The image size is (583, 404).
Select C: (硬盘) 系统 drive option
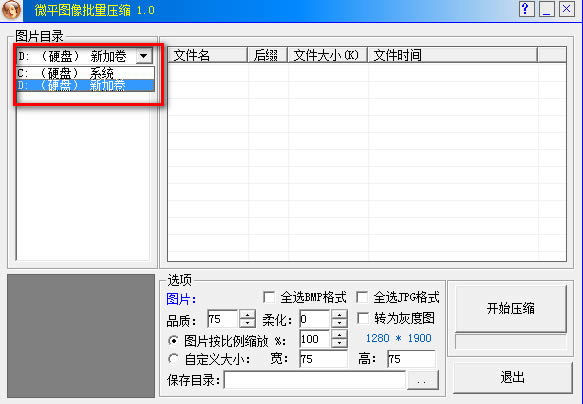(86, 73)
